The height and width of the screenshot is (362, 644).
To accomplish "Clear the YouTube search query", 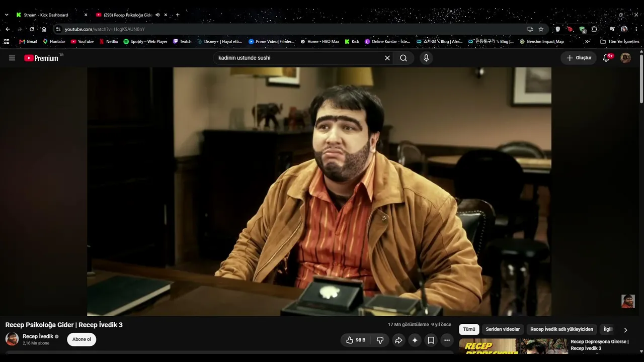I will point(387,58).
